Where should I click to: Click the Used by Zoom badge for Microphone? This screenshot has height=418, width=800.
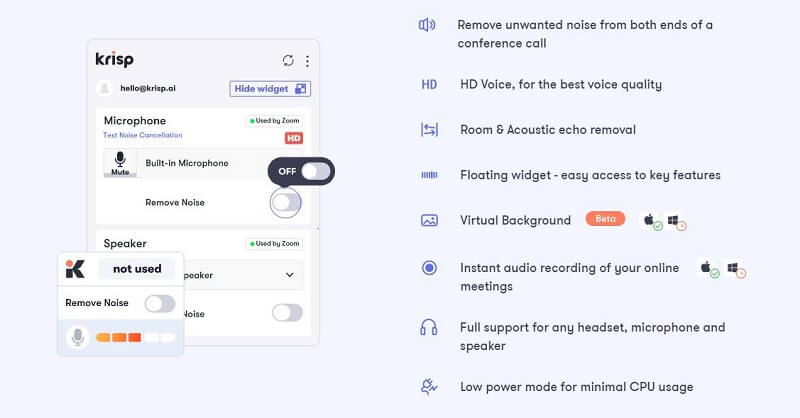pyautogui.click(x=274, y=121)
